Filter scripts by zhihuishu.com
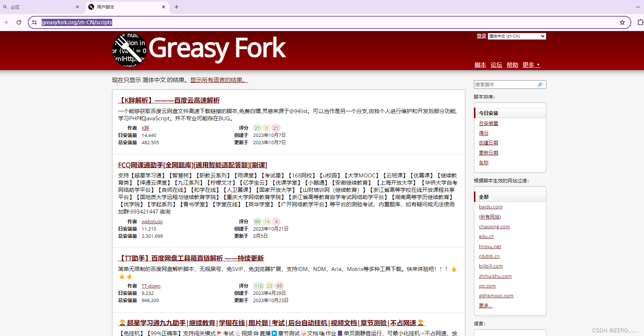 pyautogui.click(x=495, y=276)
